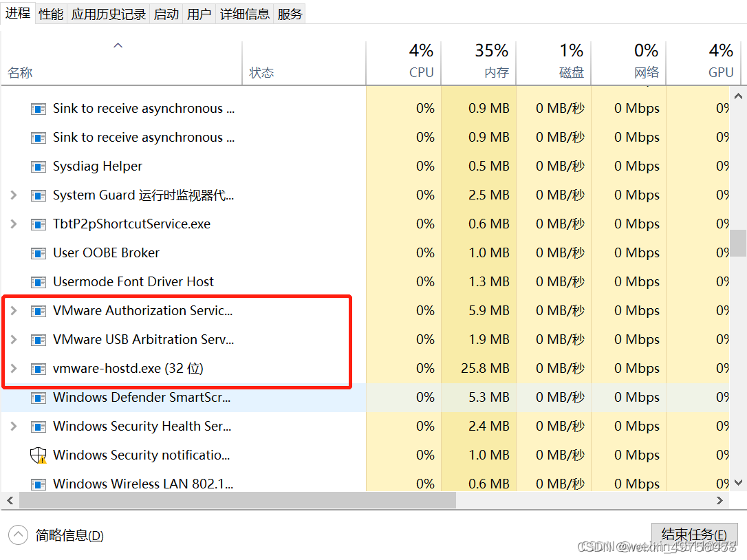The height and width of the screenshot is (560, 747).
Task: Select the Windows Wireless LAN 802.1... name
Action: coord(143,484)
